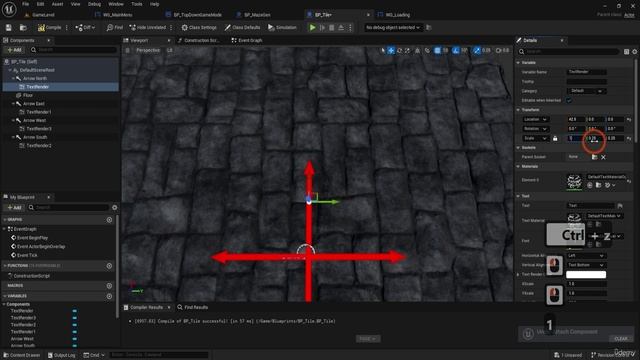Click the pause playback button

[x=322, y=28]
